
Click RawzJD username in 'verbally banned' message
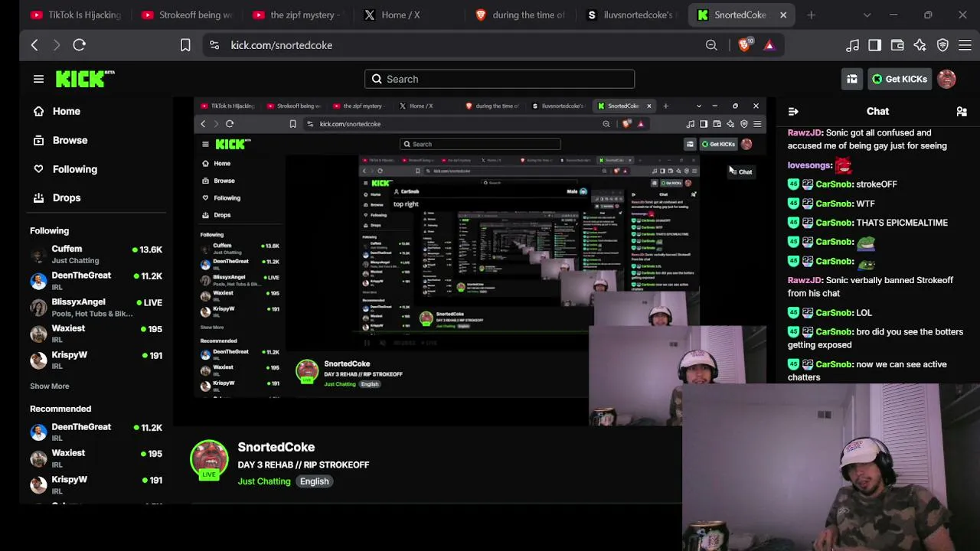click(805, 280)
